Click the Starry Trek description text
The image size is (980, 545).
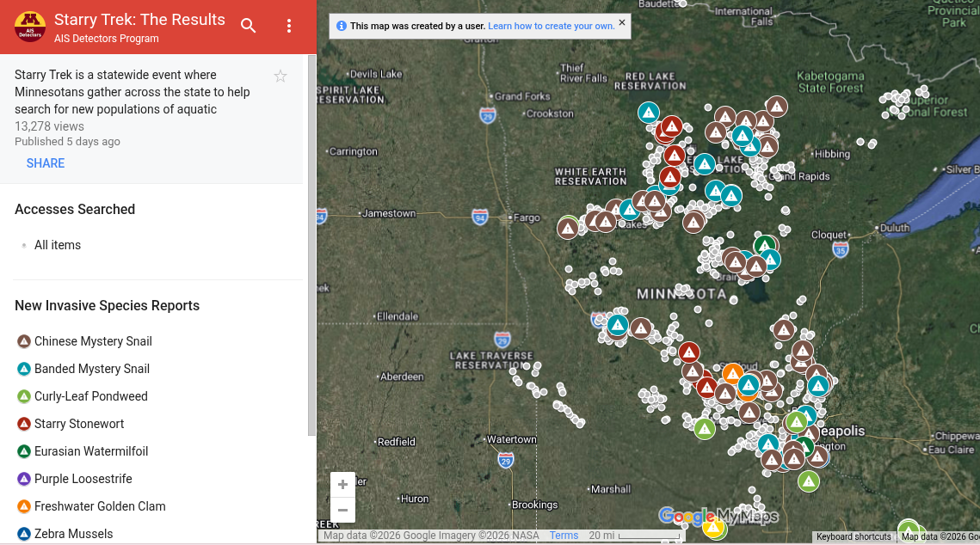coord(133,92)
